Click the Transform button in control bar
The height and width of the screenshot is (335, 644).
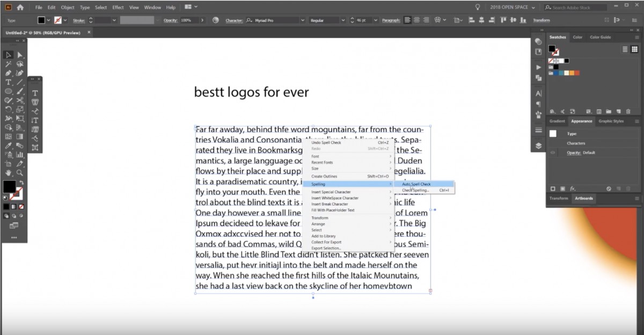click(541, 20)
